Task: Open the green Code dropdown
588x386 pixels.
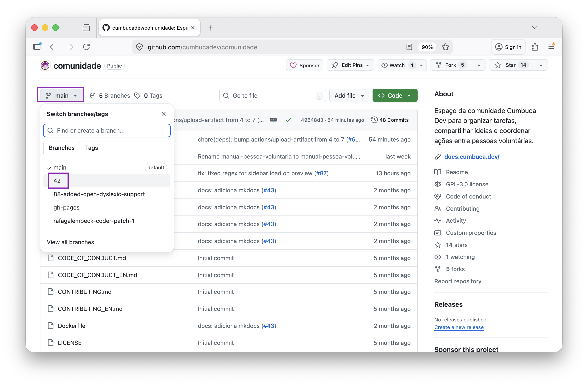Action: pyautogui.click(x=395, y=96)
